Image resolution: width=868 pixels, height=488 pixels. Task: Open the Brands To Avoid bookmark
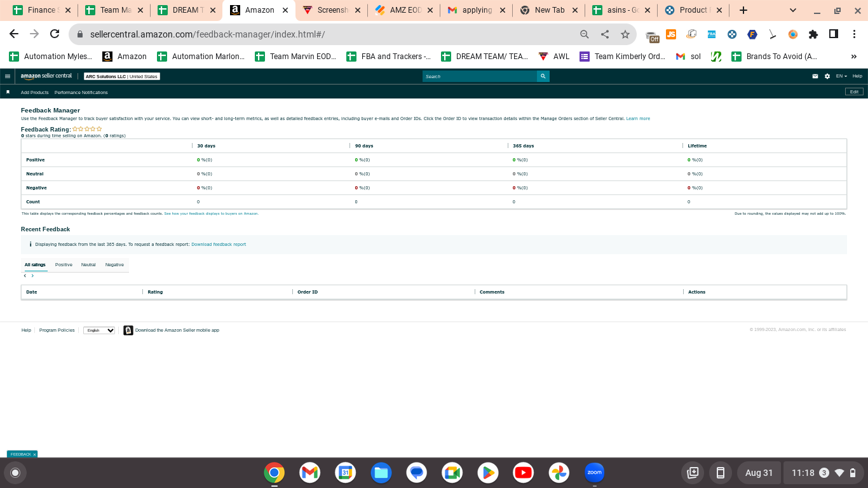(775, 57)
